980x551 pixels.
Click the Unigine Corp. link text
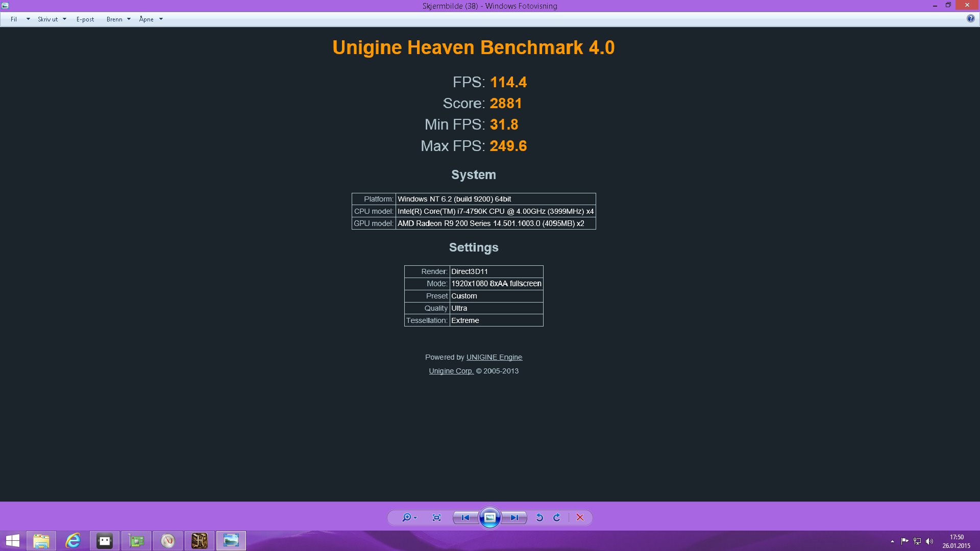pos(451,371)
